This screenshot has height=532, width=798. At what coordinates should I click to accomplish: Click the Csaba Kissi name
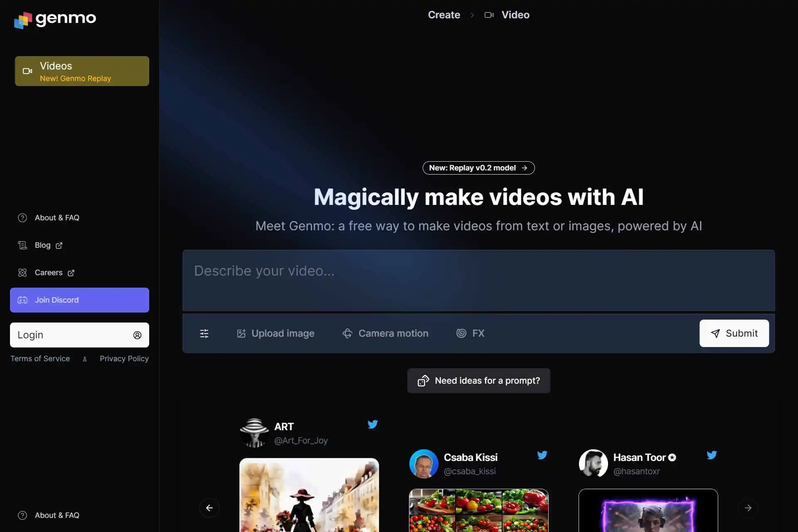click(x=470, y=458)
